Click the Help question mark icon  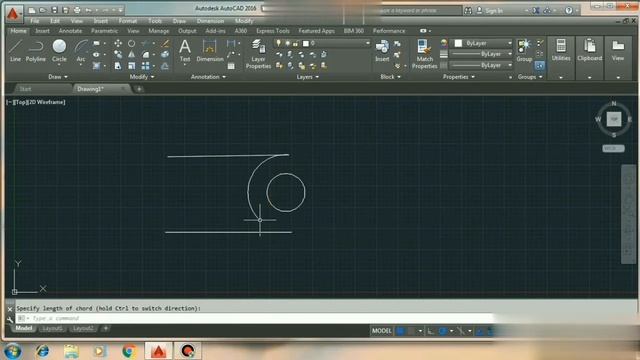569,11
